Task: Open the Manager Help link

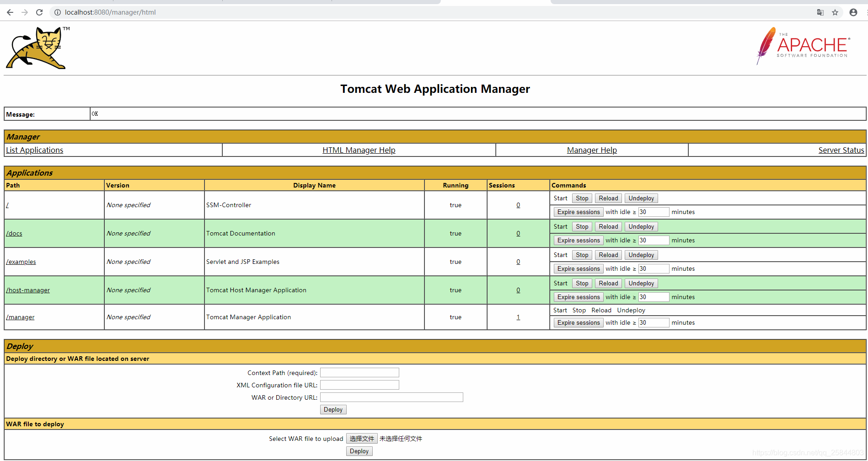Action: pyautogui.click(x=592, y=150)
